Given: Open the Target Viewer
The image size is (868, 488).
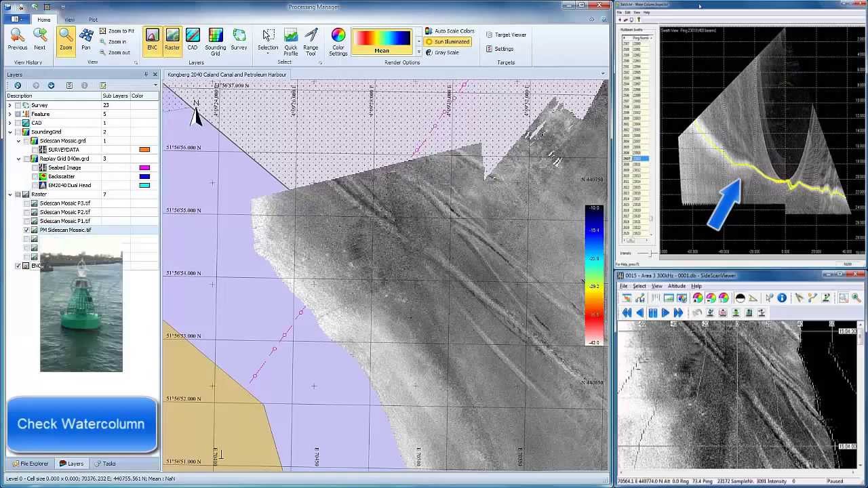Looking at the screenshot, I should pos(506,35).
